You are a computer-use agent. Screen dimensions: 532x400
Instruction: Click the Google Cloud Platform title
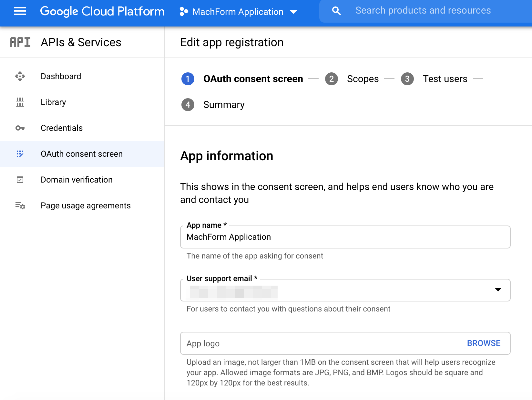pos(102,11)
